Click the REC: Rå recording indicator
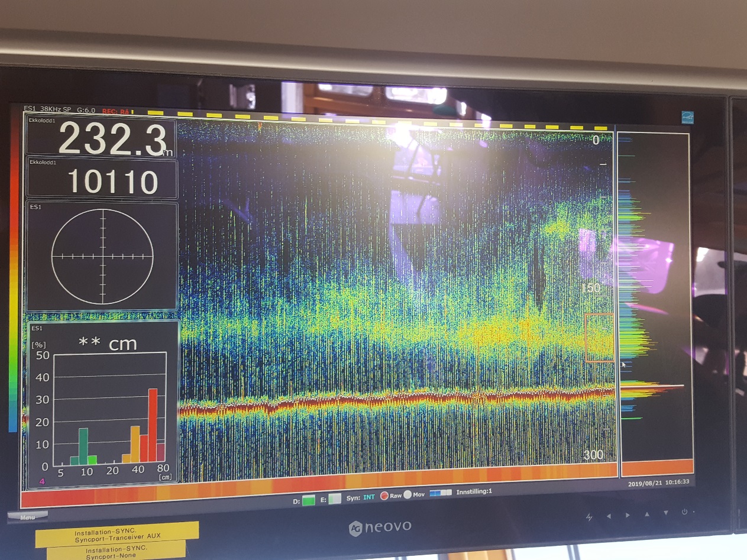Image resolution: width=747 pixels, height=560 pixels. 116,111
